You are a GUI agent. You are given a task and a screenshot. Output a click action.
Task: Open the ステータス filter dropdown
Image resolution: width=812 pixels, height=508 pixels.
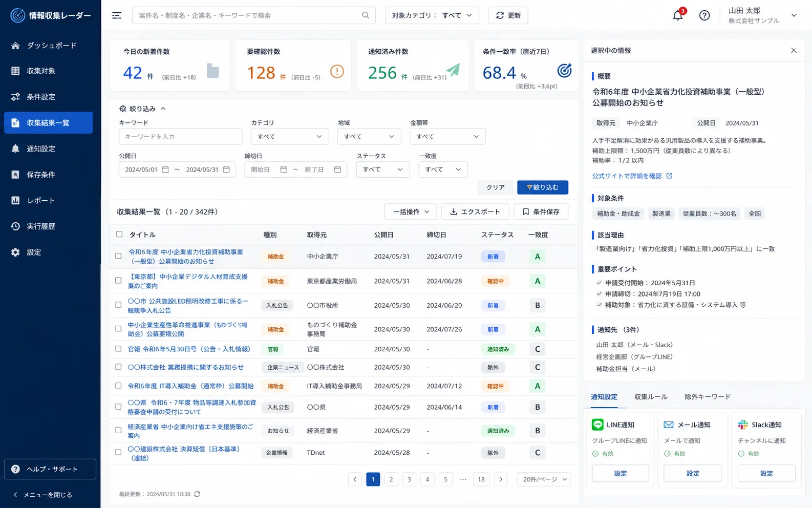pos(383,170)
